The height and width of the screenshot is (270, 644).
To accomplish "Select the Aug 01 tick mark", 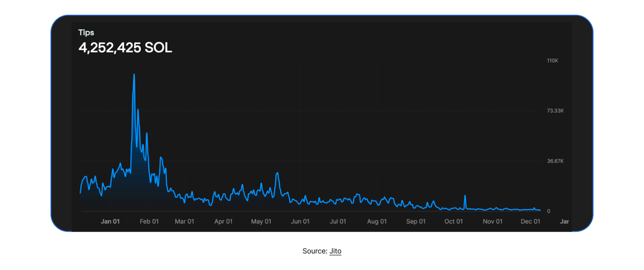I will click(x=377, y=221).
